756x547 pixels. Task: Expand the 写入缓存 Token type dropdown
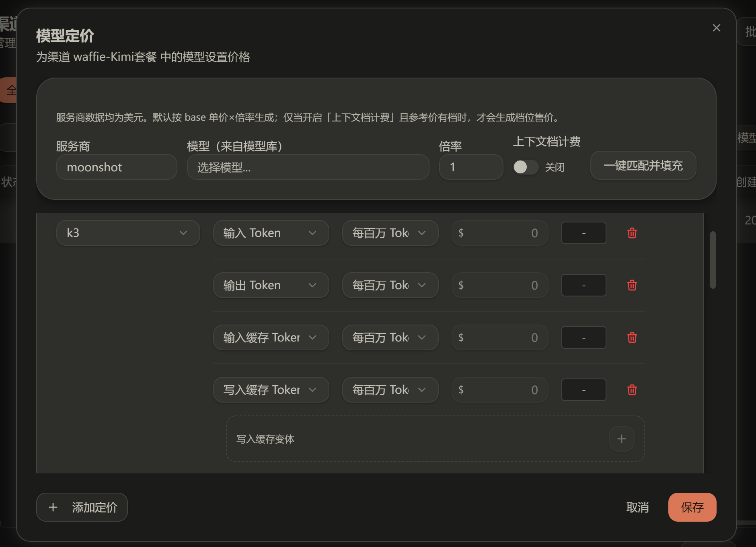pyautogui.click(x=271, y=390)
